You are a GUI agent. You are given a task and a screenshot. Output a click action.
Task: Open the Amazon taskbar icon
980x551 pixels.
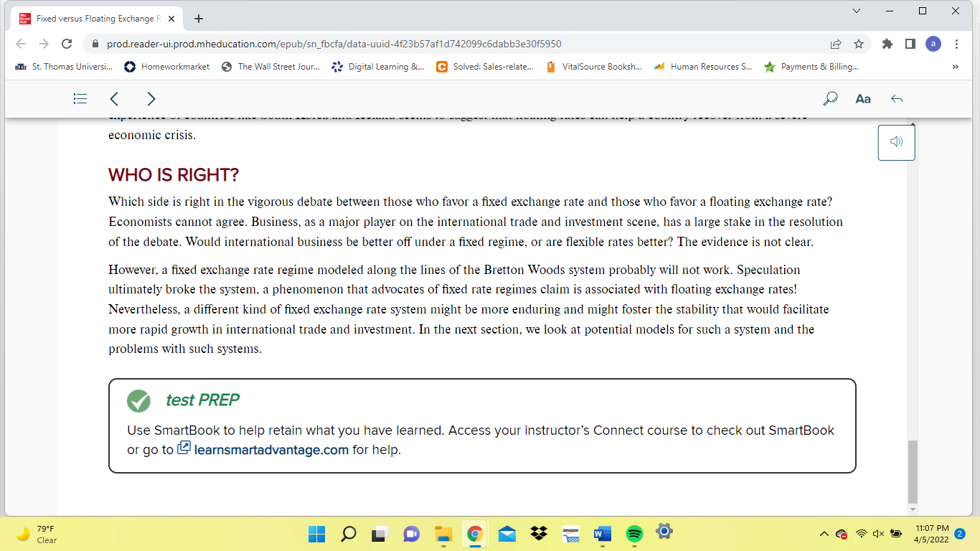[570, 534]
